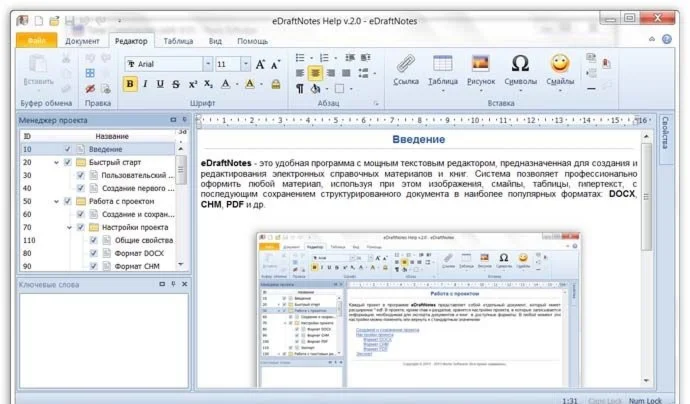690x404 pixels.
Task: Switch to the Помощь ribbon tab
Action: click(x=253, y=41)
